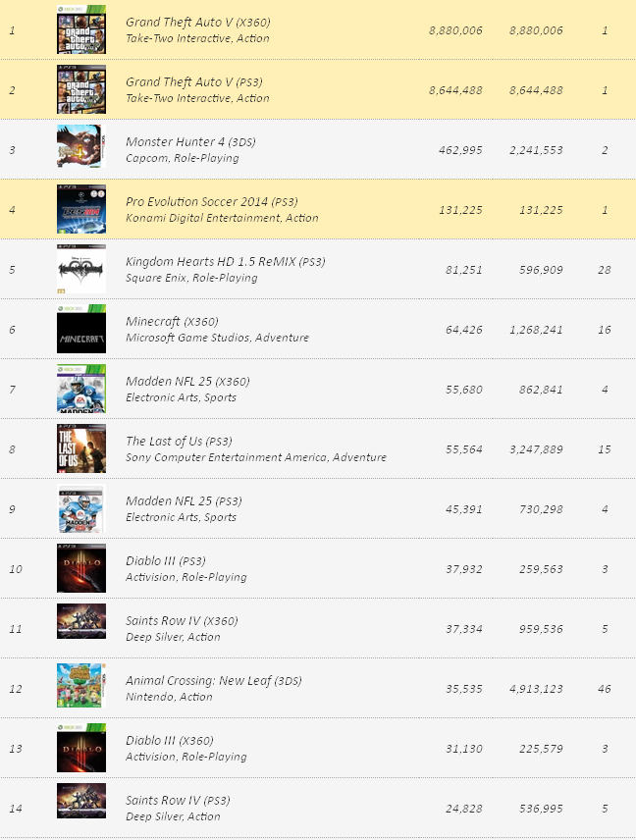Click the Minecraft X360 box art
636x840 pixels.
tap(80, 329)
